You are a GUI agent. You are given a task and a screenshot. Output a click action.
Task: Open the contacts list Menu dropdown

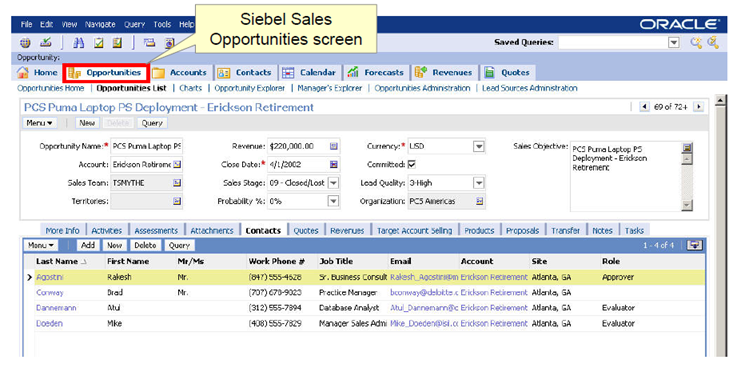pos(41,245)
